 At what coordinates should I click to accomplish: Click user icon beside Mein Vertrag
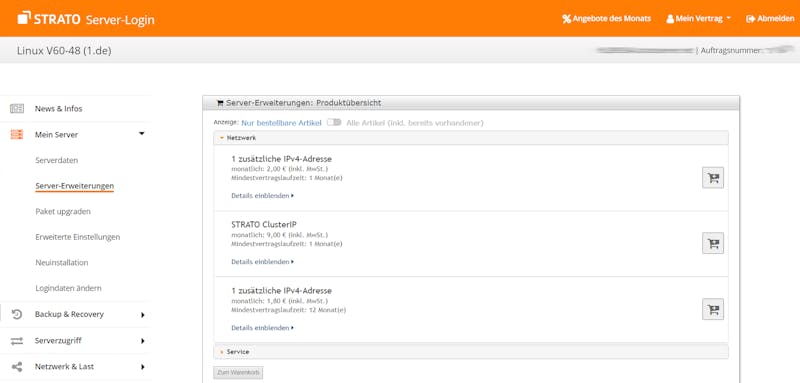coord(670,19)
